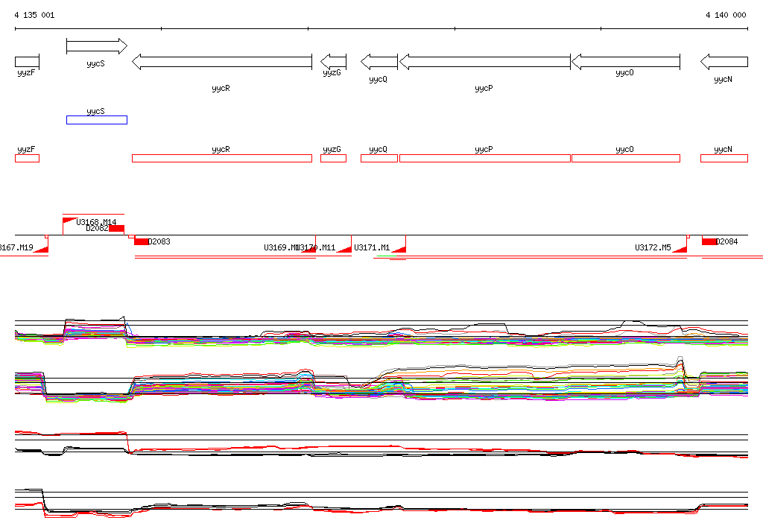Image resolution: width=763 pixels, height=532 pixels.
Task: Click the D2084 downshift marker
Action: coord(709,241)
